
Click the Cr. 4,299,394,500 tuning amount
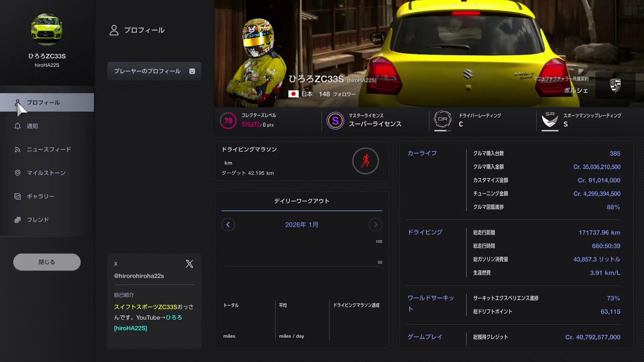(597, 194)
